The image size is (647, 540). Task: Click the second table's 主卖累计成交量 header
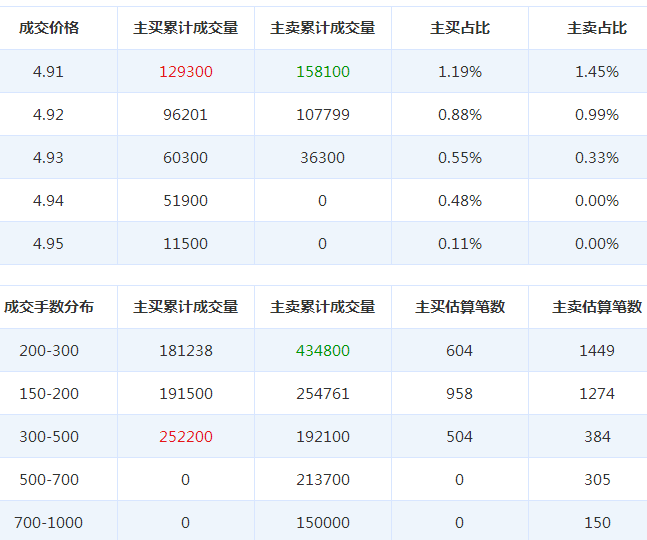tap(323, 307)
